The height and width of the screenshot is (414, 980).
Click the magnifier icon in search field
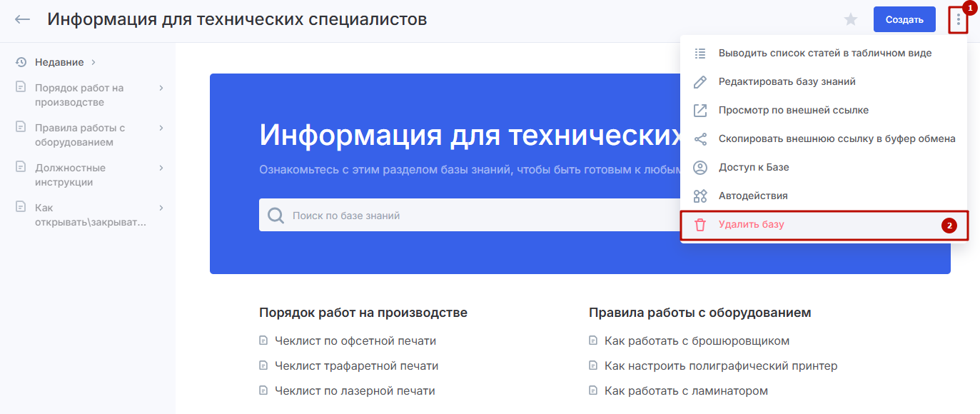pos(276,216)
